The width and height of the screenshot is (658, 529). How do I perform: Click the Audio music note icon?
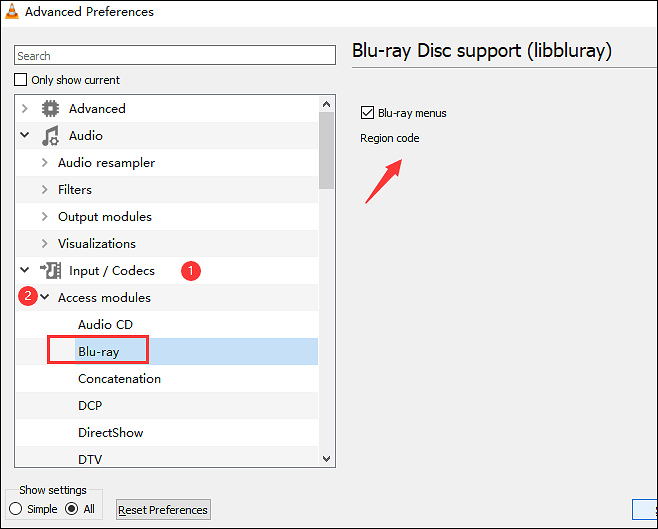tap(50, 136)
